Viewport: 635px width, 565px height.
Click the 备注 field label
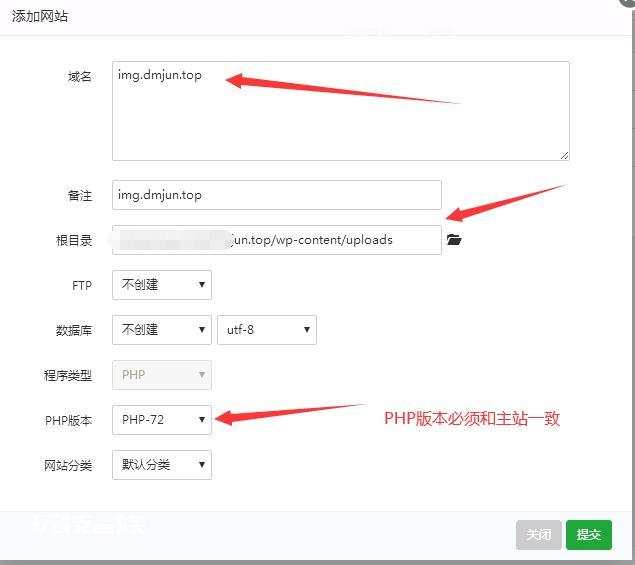point(80,196)
